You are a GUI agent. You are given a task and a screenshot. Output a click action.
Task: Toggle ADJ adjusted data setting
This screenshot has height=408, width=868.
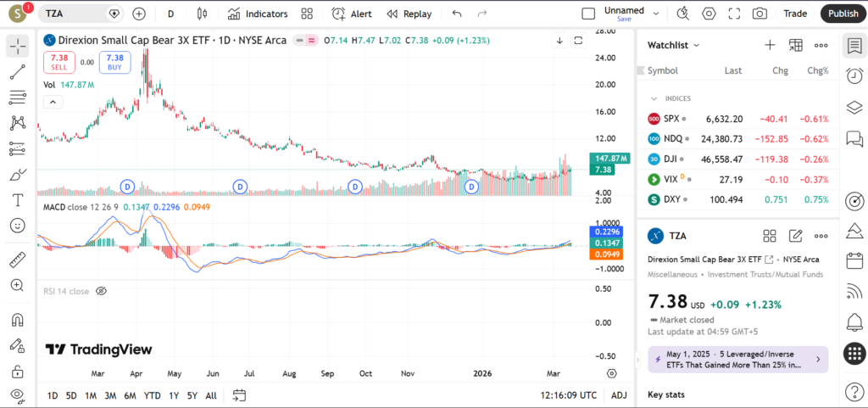pyautogui.click(x=619, y=395)
